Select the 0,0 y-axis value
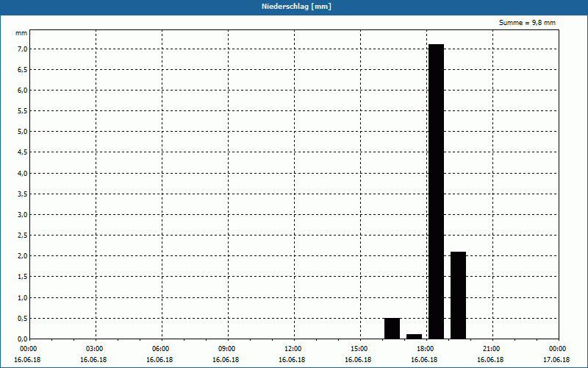 22,339
